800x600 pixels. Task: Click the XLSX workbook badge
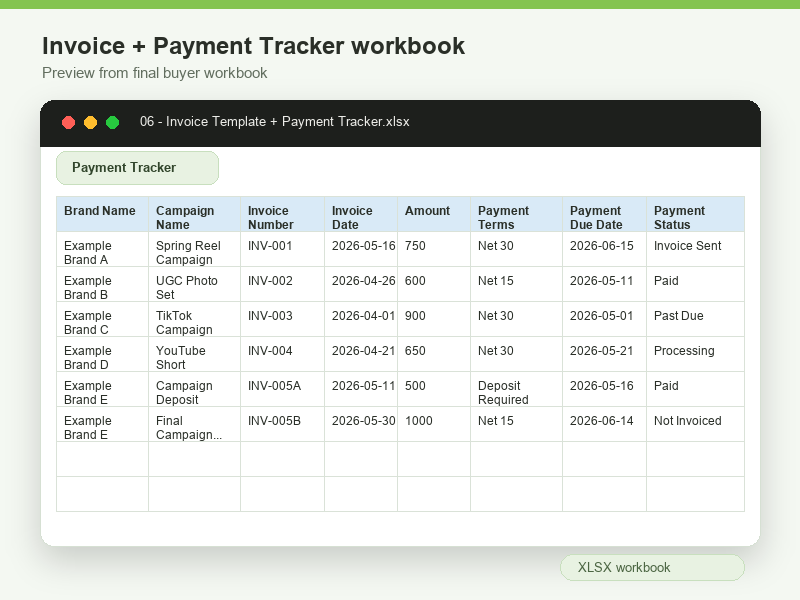[x=652, y=567]
